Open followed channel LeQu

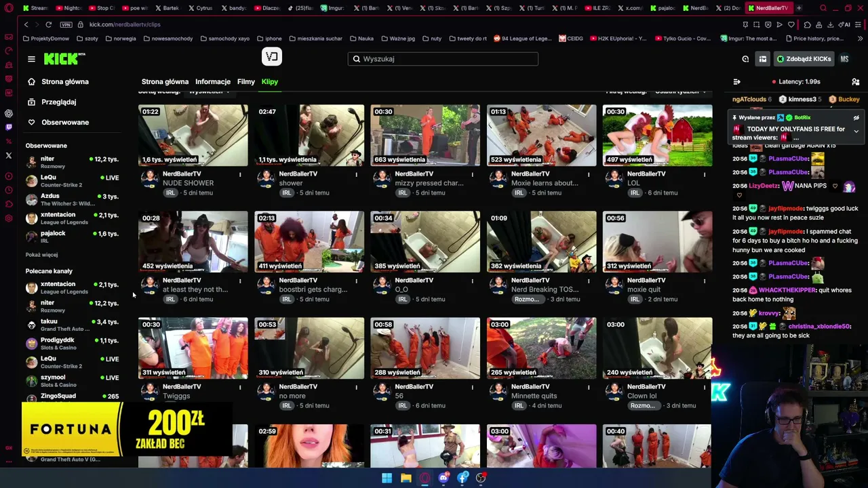click(x=73, y=181)
